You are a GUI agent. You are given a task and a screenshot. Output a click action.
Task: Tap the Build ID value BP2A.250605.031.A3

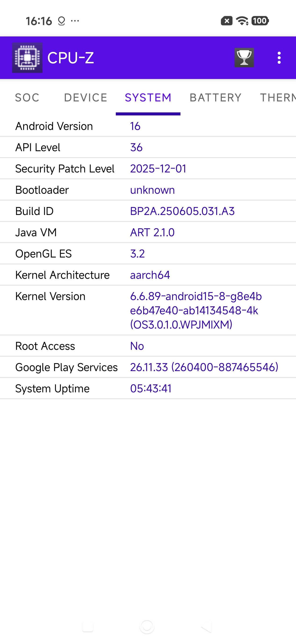point(182,211)
